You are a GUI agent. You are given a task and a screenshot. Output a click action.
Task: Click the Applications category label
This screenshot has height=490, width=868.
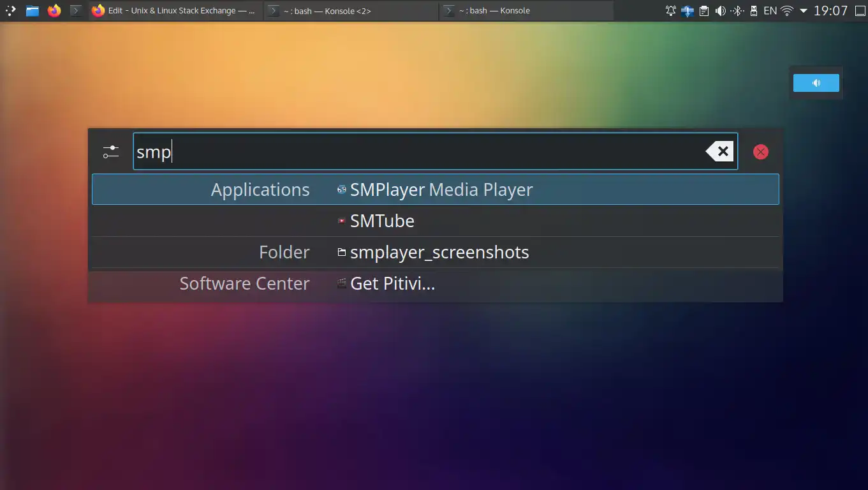click(260, 190)
